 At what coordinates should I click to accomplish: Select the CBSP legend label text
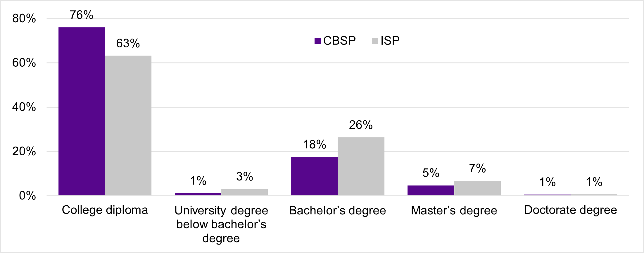(x=339, y=41)
